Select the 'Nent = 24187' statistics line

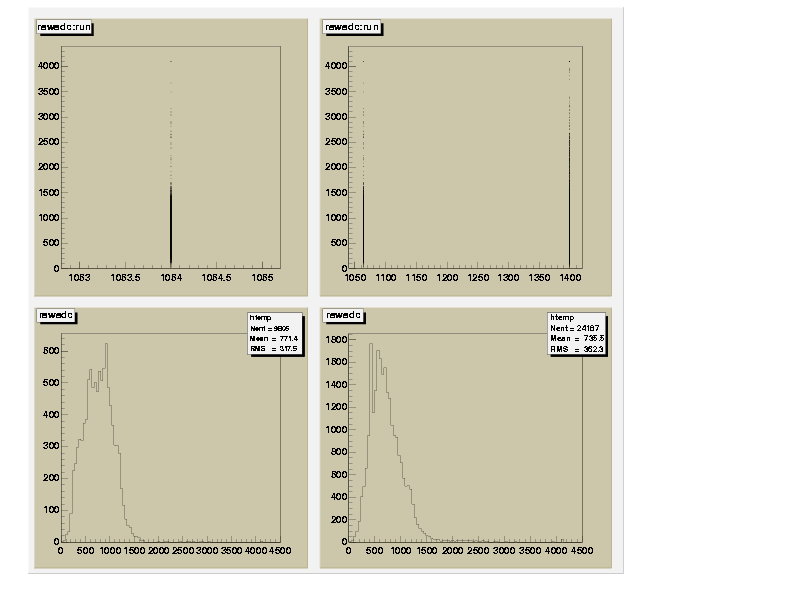click(x=575, y=328)
